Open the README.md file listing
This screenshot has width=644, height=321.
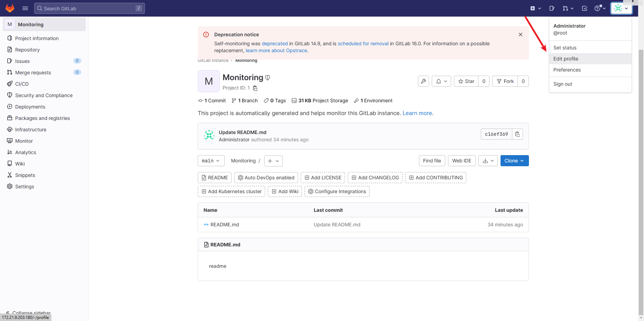(225, 225)
